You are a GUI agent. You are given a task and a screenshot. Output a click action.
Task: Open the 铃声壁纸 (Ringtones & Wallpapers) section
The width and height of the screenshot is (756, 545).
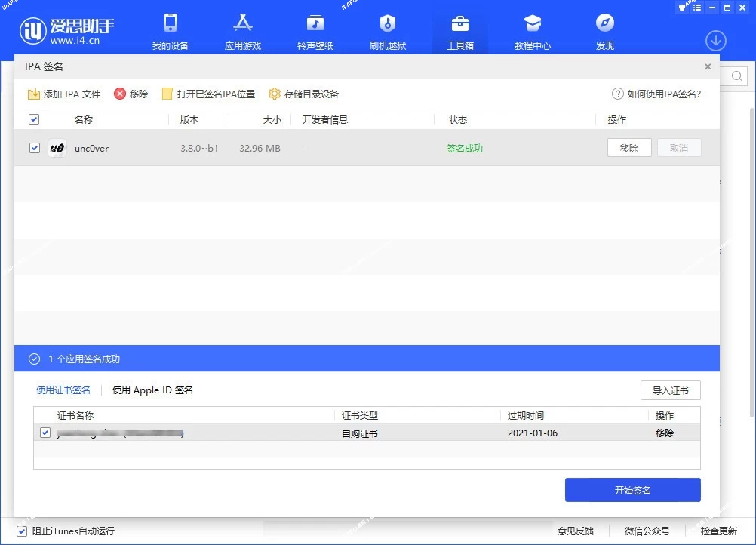[x=315, y=30]
